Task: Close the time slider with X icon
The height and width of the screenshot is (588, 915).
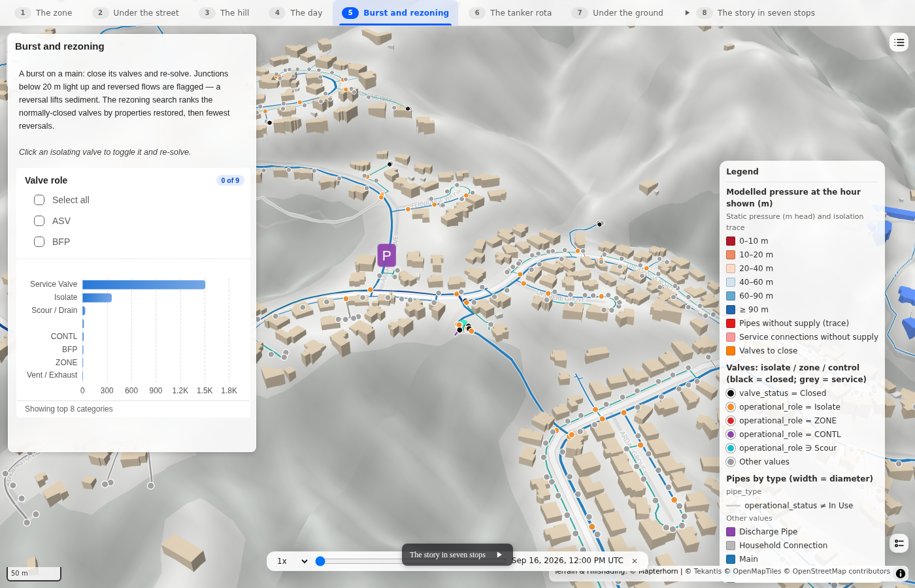Action: (635, 561)
